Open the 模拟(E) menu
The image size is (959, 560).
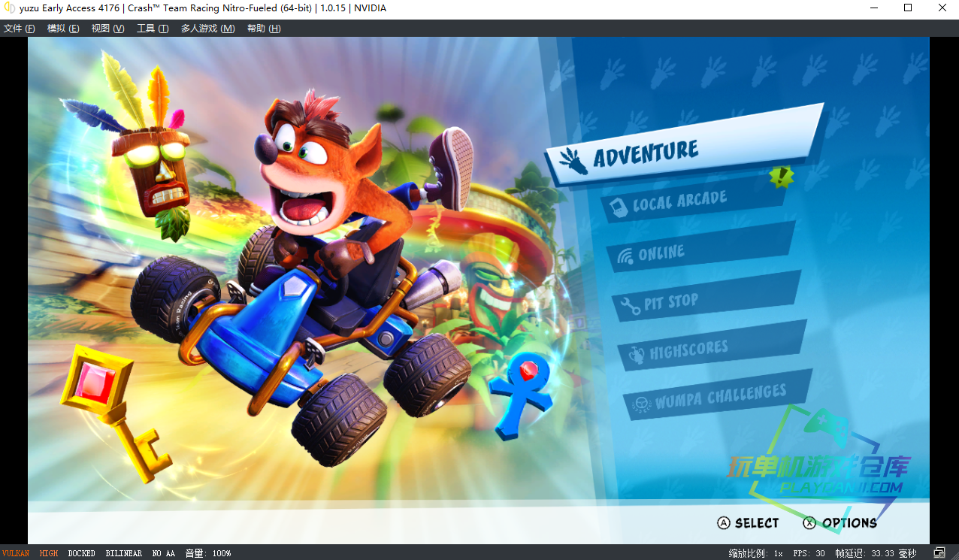(x=63, y=29)
